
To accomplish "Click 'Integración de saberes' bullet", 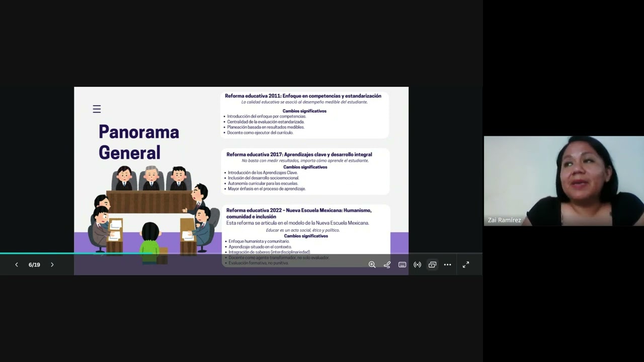I will click(x=269, y=252).
